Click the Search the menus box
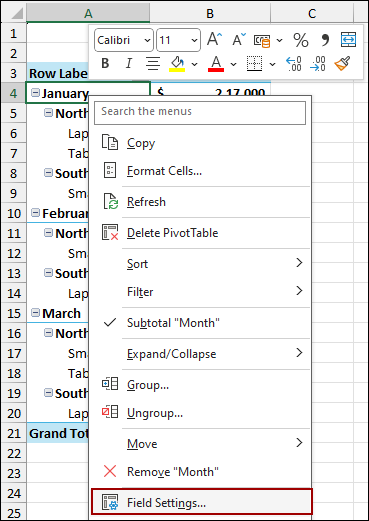The image size is (369, 521). pos(200,112)
